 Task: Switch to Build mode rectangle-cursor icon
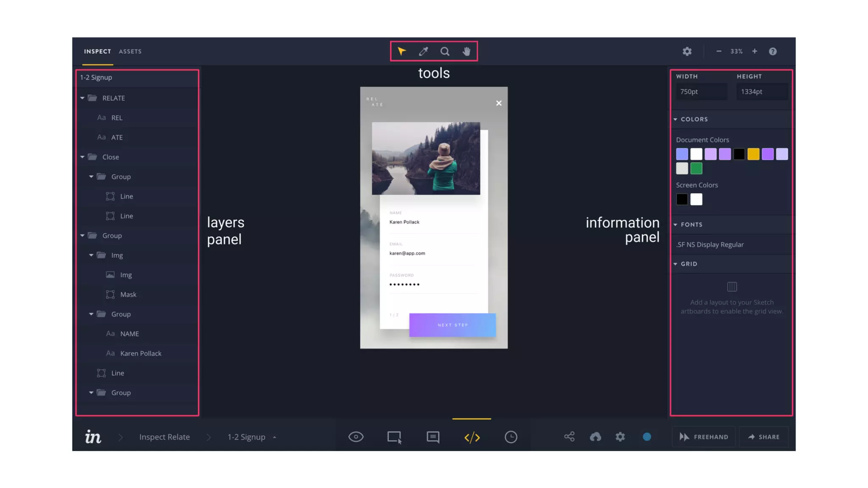(394, 437)
